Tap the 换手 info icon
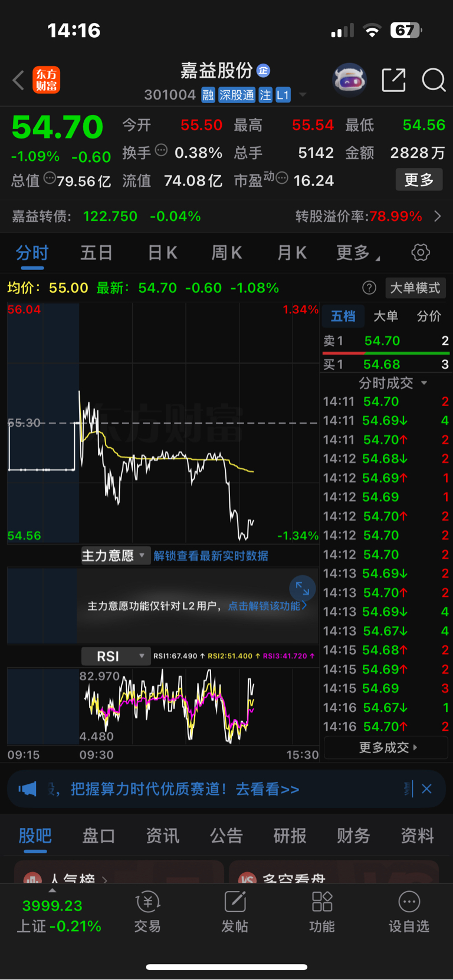453x980 pixels. [161, 150]
